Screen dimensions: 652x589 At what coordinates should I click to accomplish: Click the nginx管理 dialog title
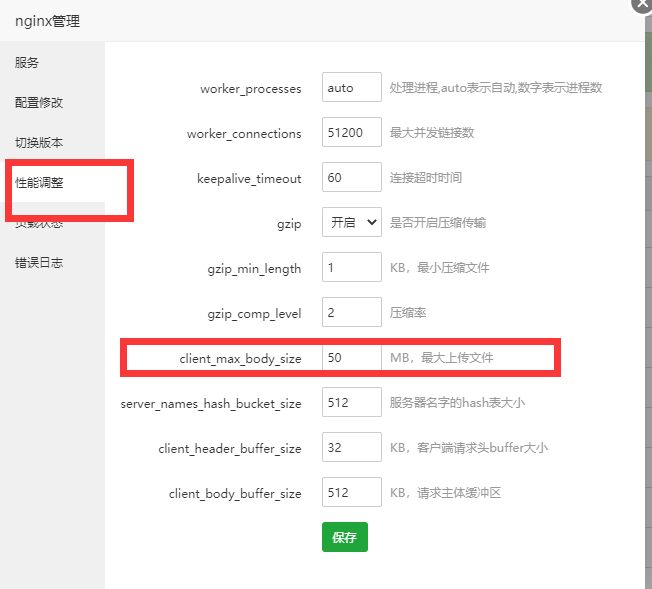point(47,21)
